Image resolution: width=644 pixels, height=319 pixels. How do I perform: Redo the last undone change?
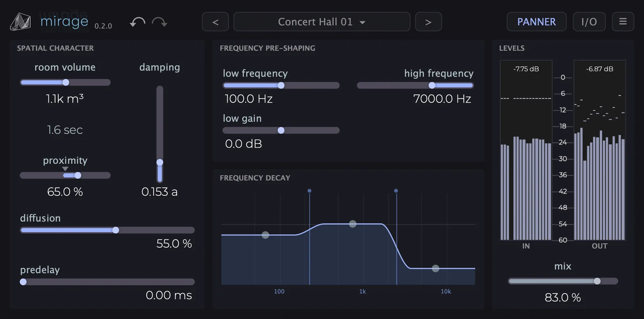click(x=160, y=22)
